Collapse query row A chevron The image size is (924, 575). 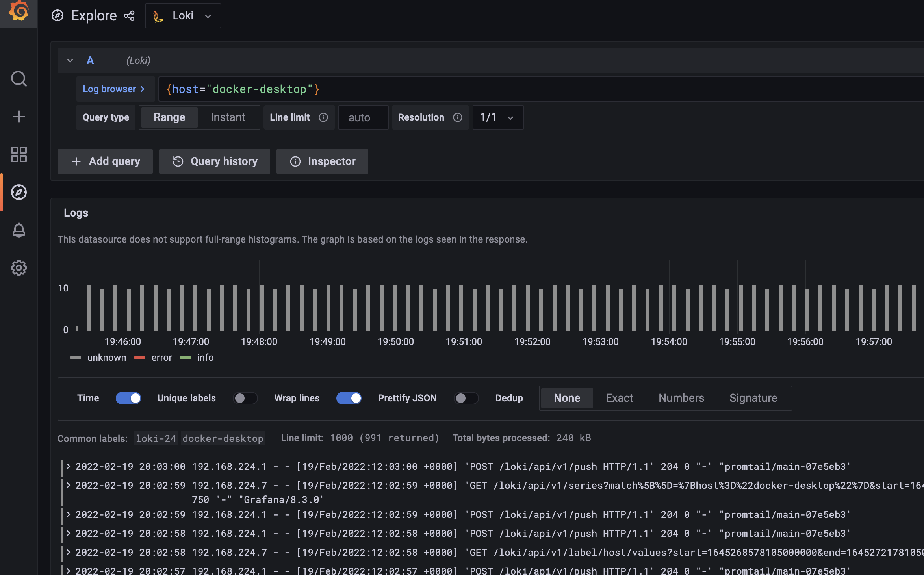(x=70, y=61)
